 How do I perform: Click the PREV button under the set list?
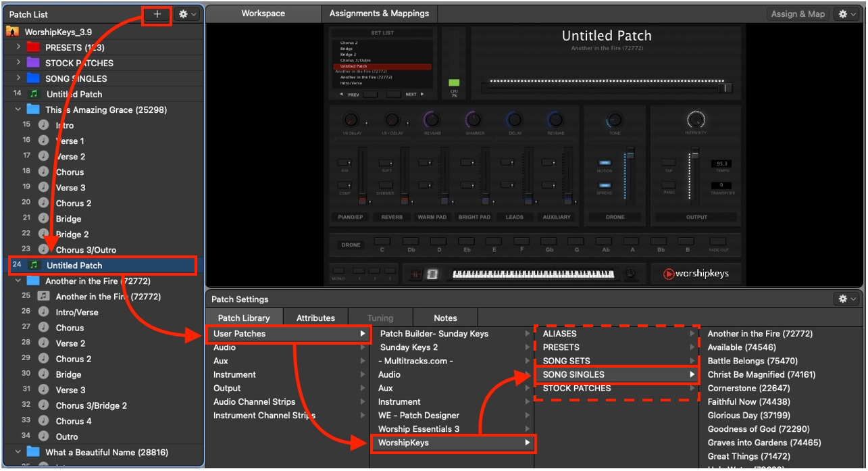tap(370, 95)
